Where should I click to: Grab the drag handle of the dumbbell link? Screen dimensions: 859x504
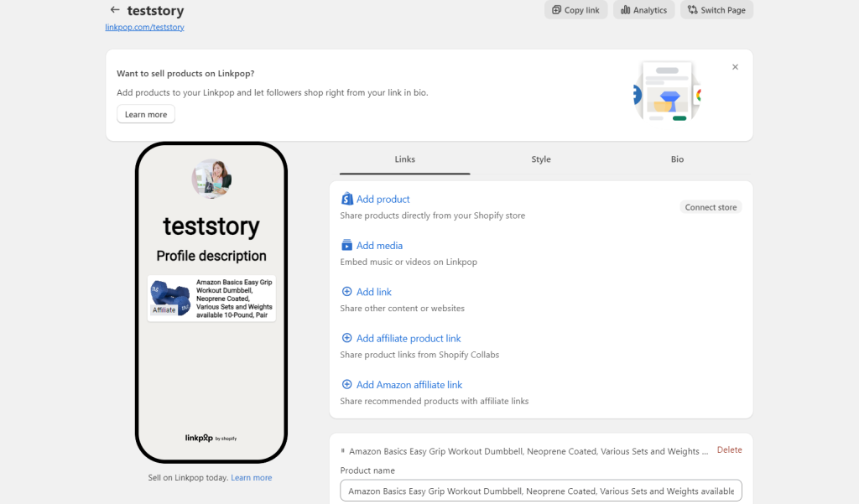coord(343,451)
